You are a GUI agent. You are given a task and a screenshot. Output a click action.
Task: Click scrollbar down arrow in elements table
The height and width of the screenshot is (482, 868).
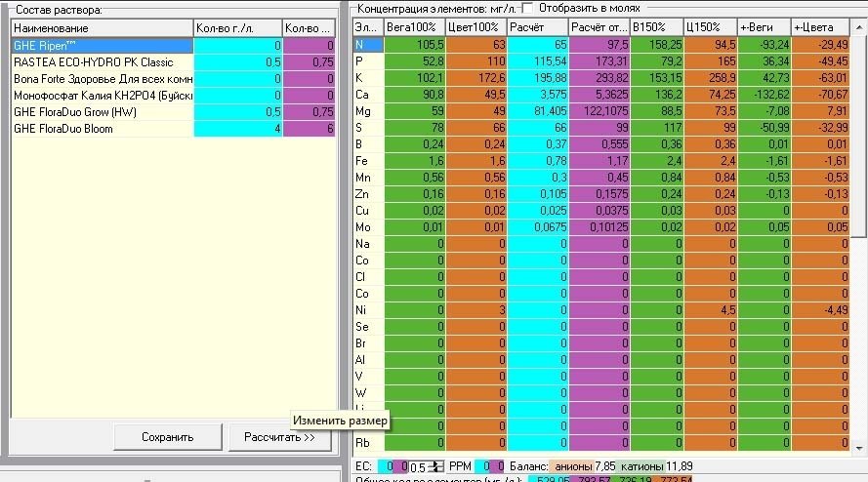point(858,447)
